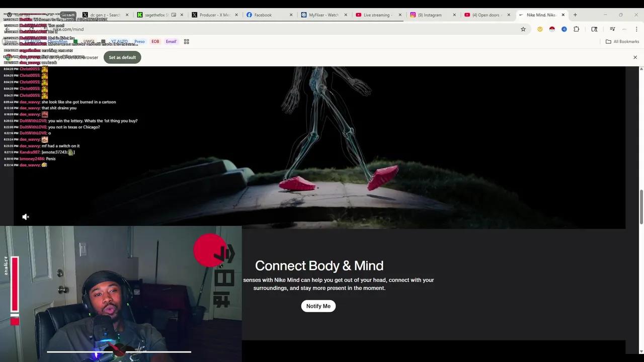Screen dimensions: 644x362
Task: Dismiss the default browser infobar
Action: 635,57
